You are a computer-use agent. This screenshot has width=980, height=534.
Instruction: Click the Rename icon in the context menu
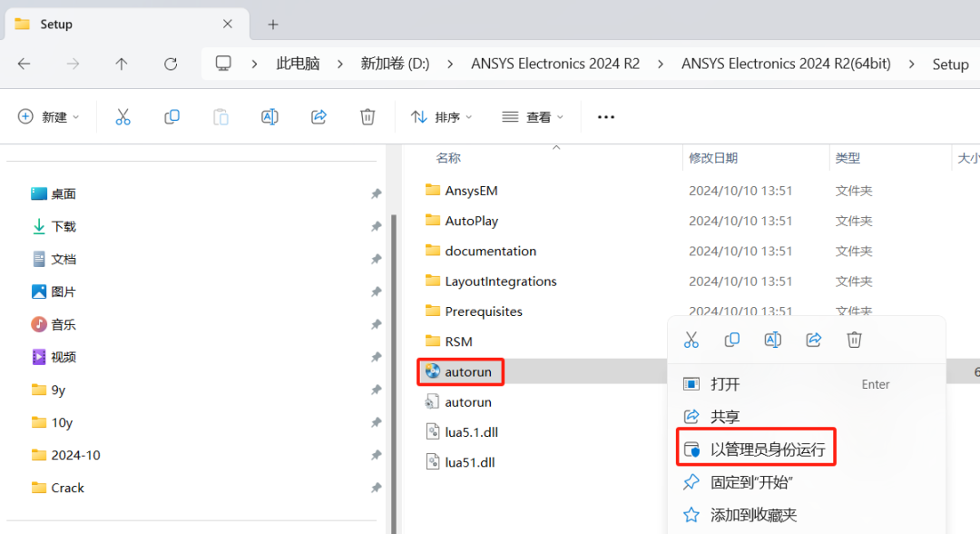pyautogui.click(x=772, y=340)
